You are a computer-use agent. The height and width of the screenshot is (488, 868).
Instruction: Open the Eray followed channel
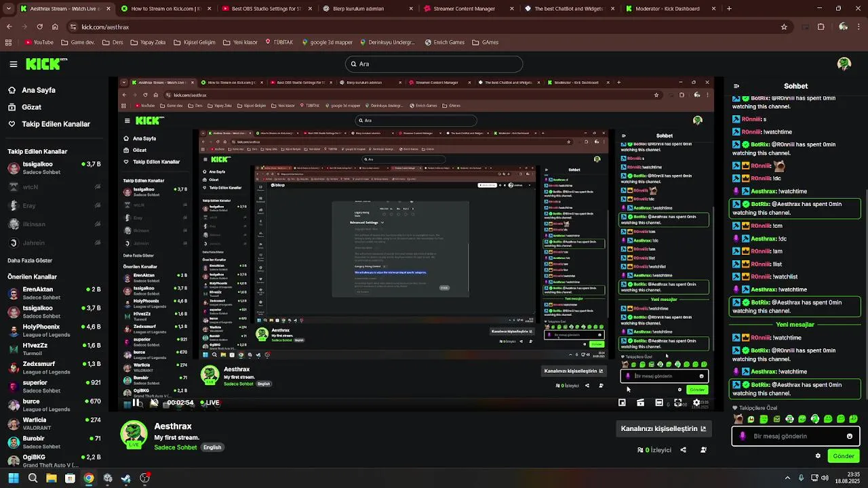(53, 205)
